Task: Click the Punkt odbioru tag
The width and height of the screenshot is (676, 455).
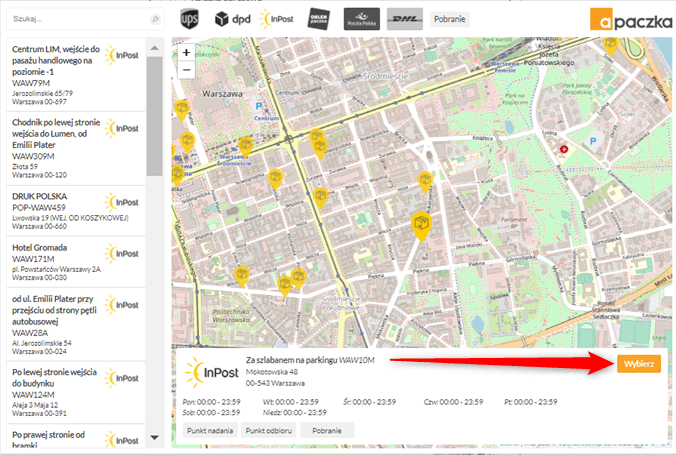Action: point(267,430)
